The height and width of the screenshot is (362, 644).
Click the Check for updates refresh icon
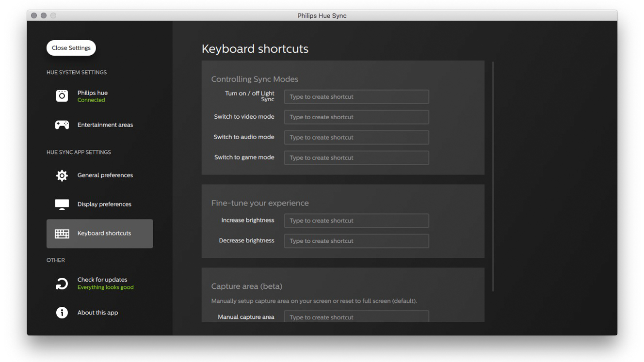pyautogui.click(x=62, y=284)
